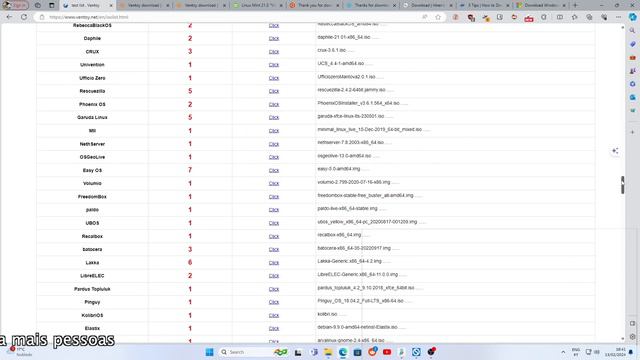
Task: Click the link in the LibreELEC row
Action: (273, 276)
